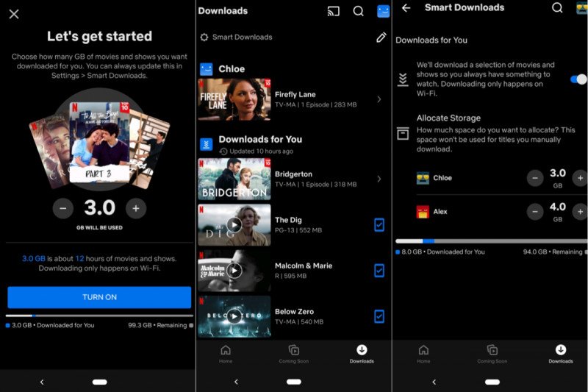The image size is (588, 392).
Task: Tap Android home pill on Smart Downloads phone
Action: pos(492,382)
